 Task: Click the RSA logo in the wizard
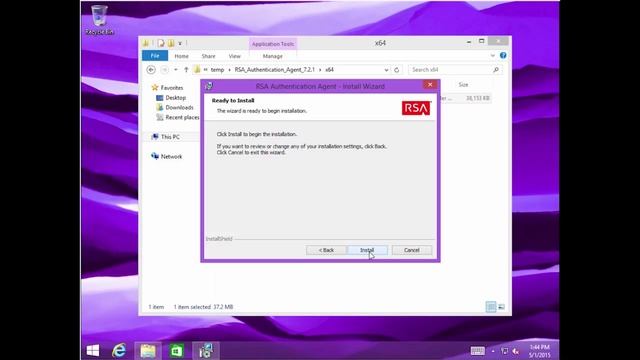point(416,108)
